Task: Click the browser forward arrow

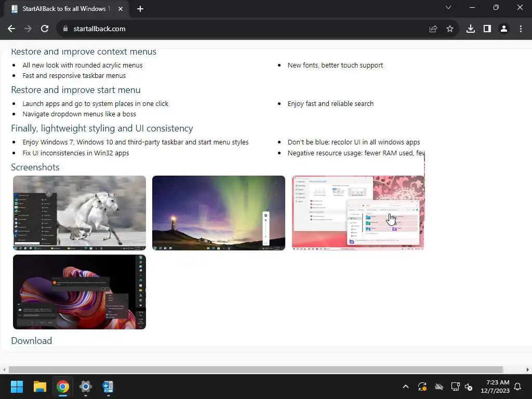Action: pyautogui.click(x=28, y=29)
